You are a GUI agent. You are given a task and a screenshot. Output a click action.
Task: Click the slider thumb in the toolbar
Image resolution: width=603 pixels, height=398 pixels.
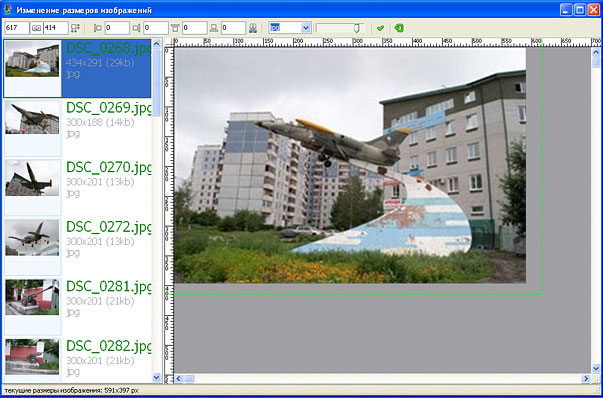357,28
